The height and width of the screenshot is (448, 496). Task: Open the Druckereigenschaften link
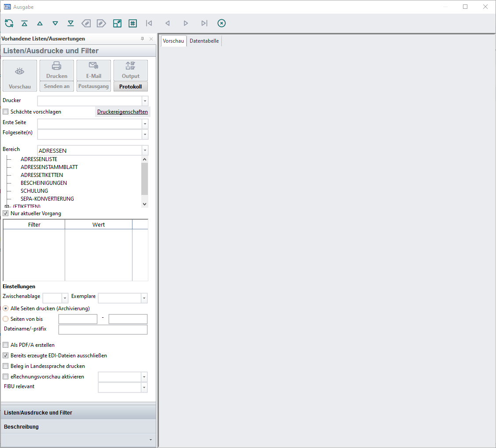(x=122, y=112)
